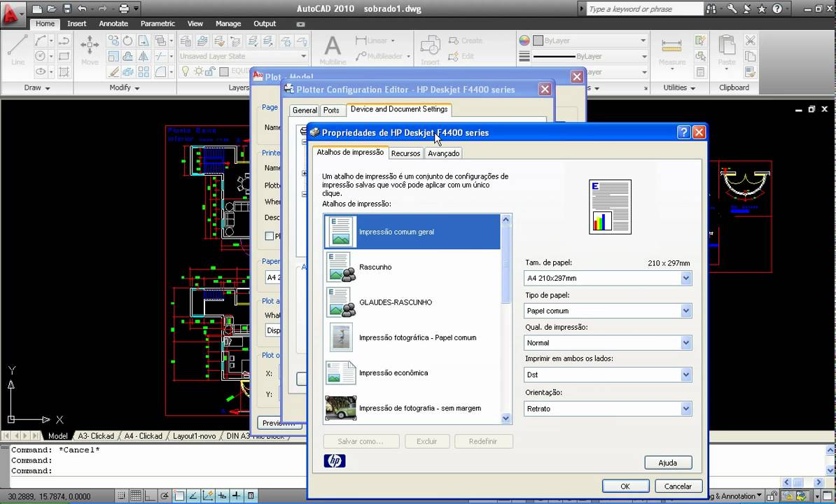Open the AutoCAD application menu button
The height and width of the screenshot is (504, 836).
tap(13, 14)
